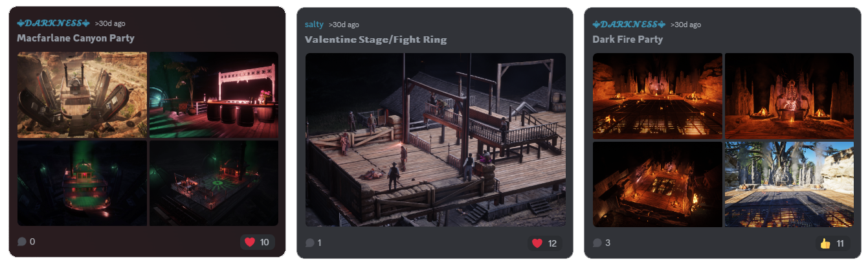868x266 pixels.
Task: Click the comment bubble icon on Macfarlane Canyon Party
Action: (x=22, y=242)
